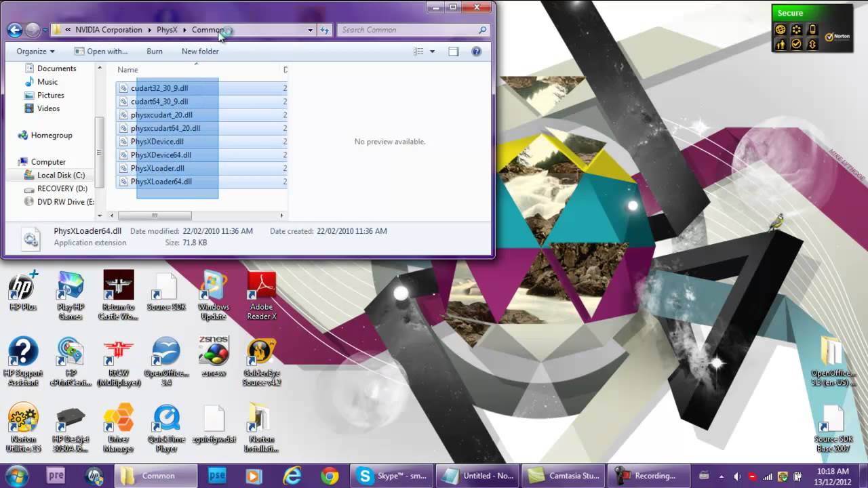Image resolution: width=868 pixels, height=488 pixels.
Task: Open Return to Castle Wolfenstein desktop icon
Action: coord(119,296)
